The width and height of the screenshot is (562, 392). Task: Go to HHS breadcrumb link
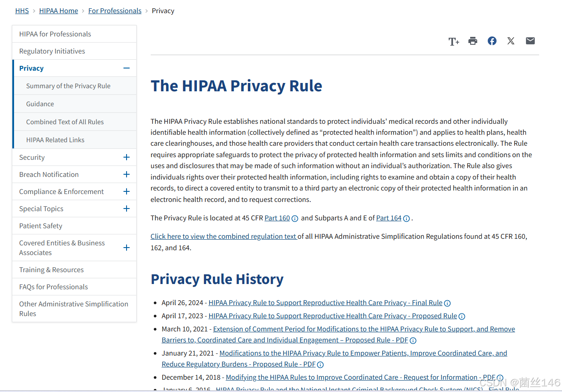point(22,11)
